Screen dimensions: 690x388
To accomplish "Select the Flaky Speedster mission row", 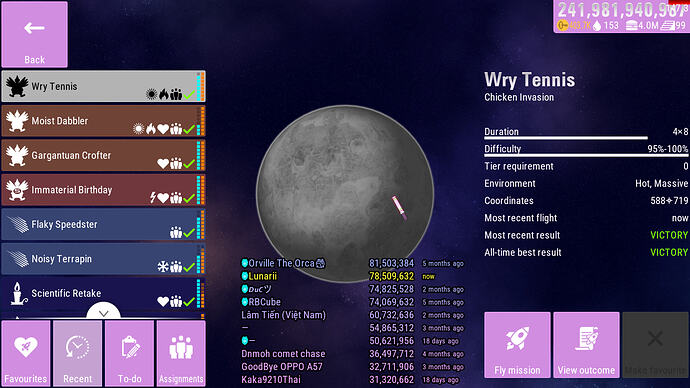I will pyautogui.click(x=103, y=224).
